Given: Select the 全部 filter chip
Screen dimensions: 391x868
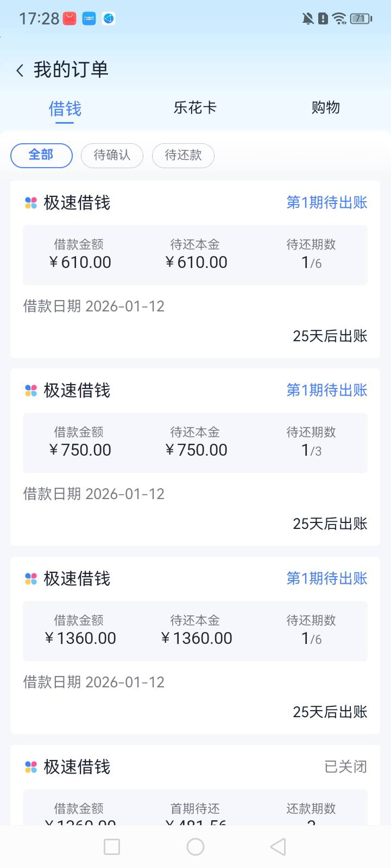Looking at the screenshot, I should point(41,155).
